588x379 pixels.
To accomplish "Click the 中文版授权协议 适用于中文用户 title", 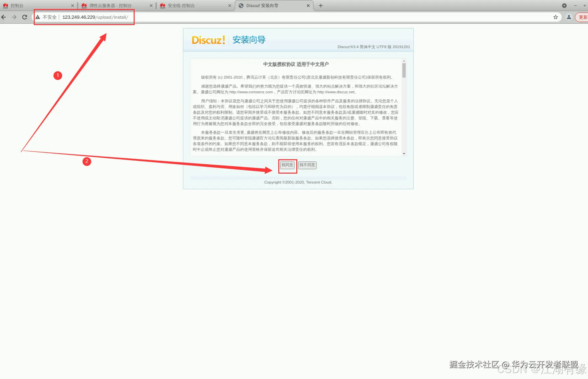I will (x=296, y=64).
